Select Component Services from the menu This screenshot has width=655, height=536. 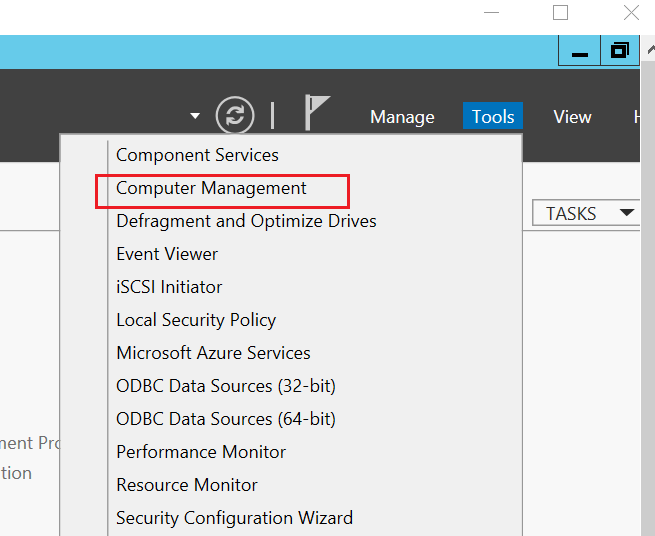[197, 155]
